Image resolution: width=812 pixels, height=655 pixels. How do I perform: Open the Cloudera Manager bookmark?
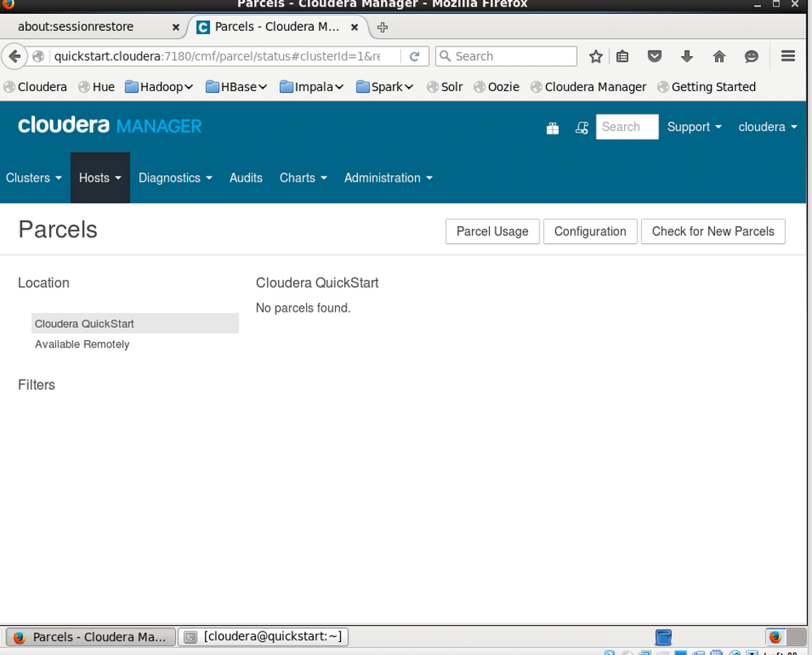[x=588, y=87]
